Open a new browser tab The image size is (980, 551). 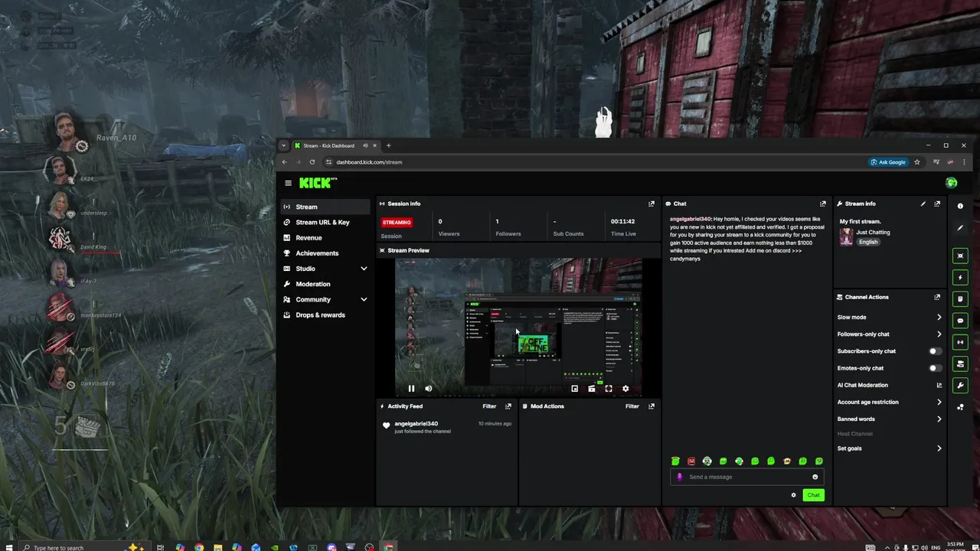pos(388,145)
